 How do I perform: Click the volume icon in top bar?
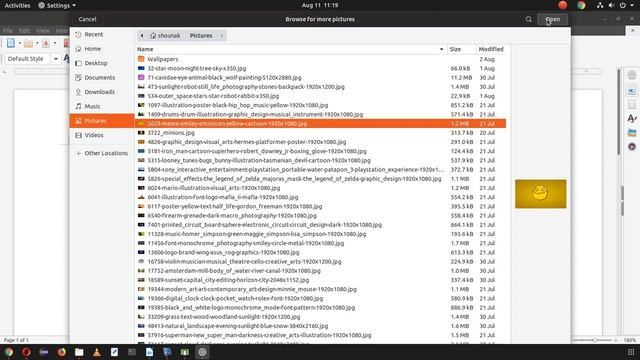[x=611, y=5]
